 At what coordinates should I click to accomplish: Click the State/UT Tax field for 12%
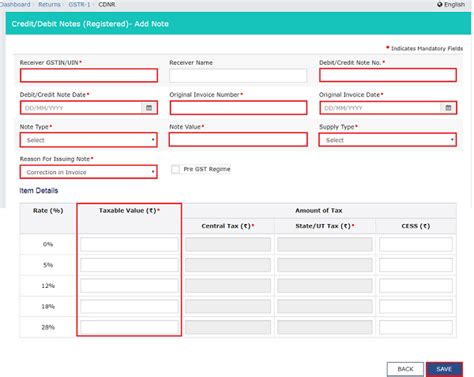[325, 286]
